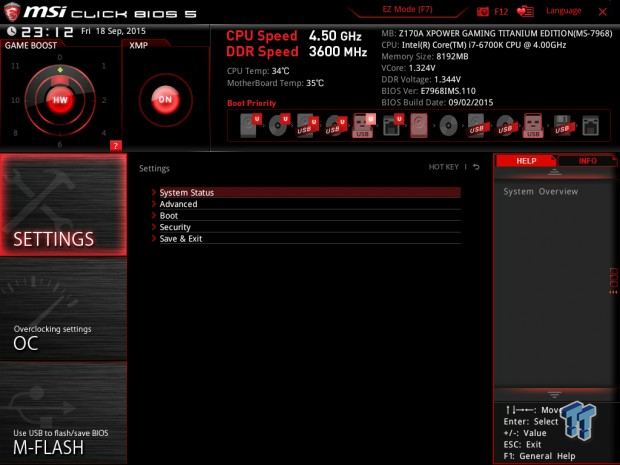Open the System Status submenu
The image size is (620, 465).
(x=310, y=193)
